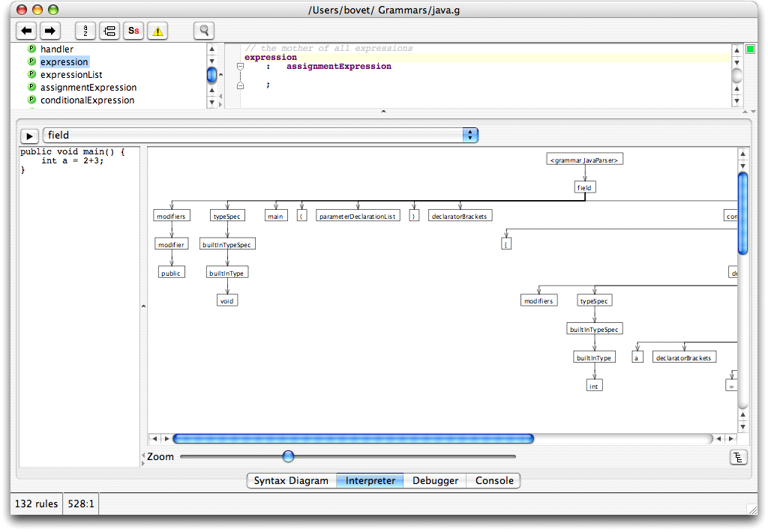Screen dimensions: 768x532
Task: Run the interpreter with play button
Action: (x=29, y=136)
